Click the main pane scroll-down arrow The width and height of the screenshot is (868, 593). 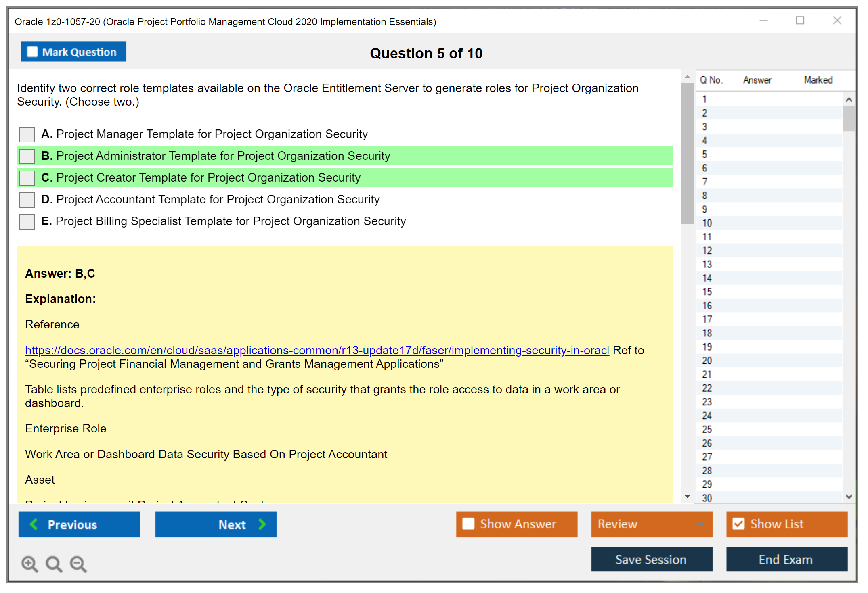coord(688,496)
